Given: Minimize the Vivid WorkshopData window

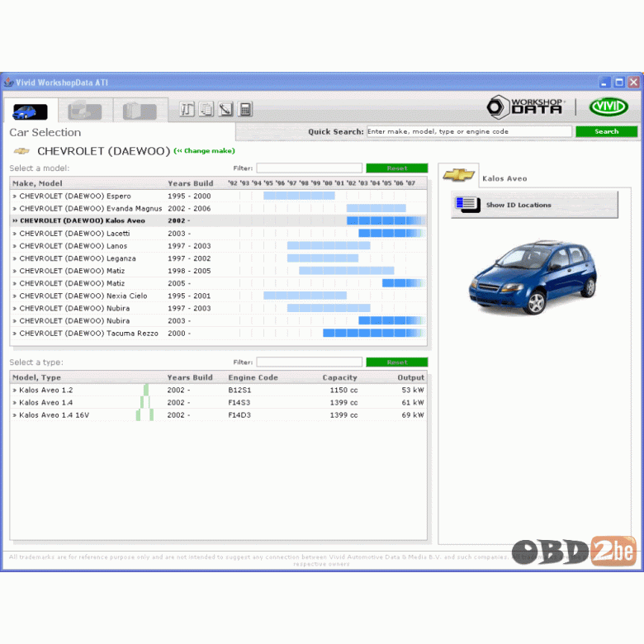Looking at the screenshot, I should coord(604,82).
